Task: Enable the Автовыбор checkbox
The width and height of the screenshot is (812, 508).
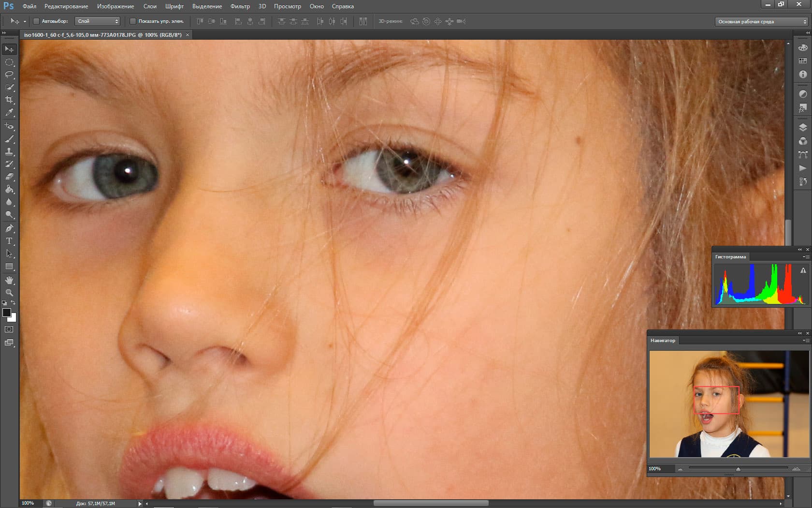Action: tap(36, 21)
